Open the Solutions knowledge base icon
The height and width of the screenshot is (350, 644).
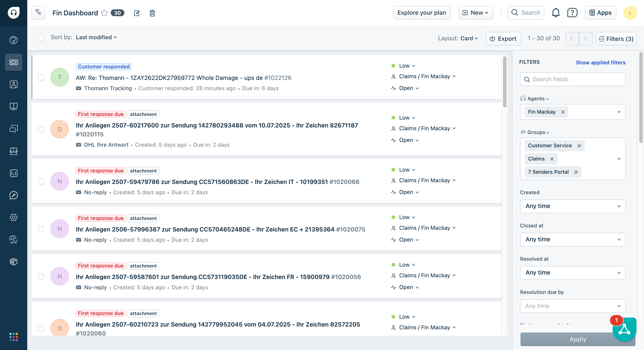pyautogui.click(x=13, y=106)
